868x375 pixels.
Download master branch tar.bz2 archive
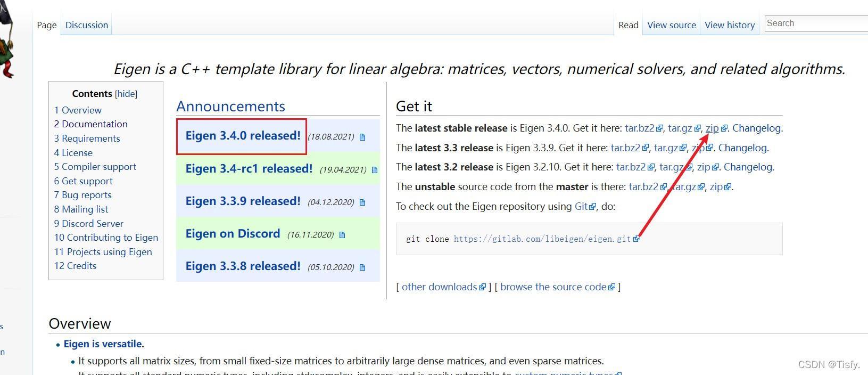(x=648, y=187)
